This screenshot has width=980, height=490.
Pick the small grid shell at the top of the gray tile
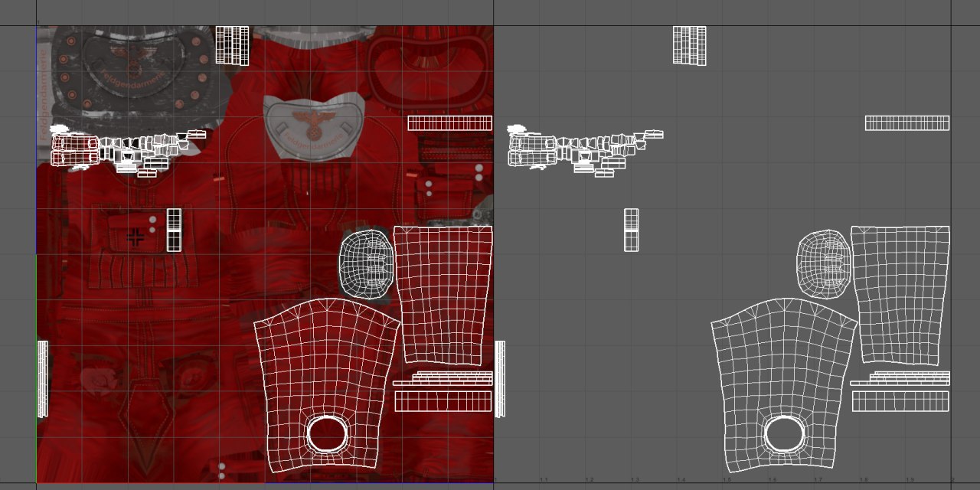pos(690,45)
